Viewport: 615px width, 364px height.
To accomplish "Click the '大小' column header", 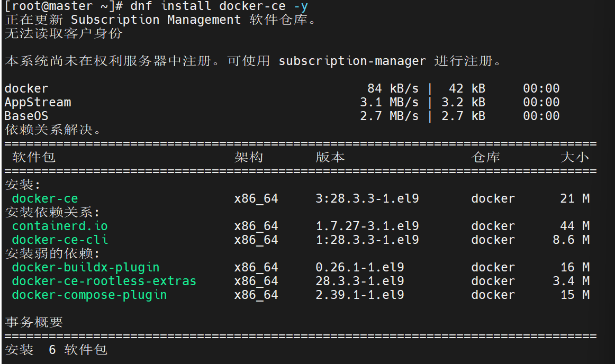I will click(575, 157).
